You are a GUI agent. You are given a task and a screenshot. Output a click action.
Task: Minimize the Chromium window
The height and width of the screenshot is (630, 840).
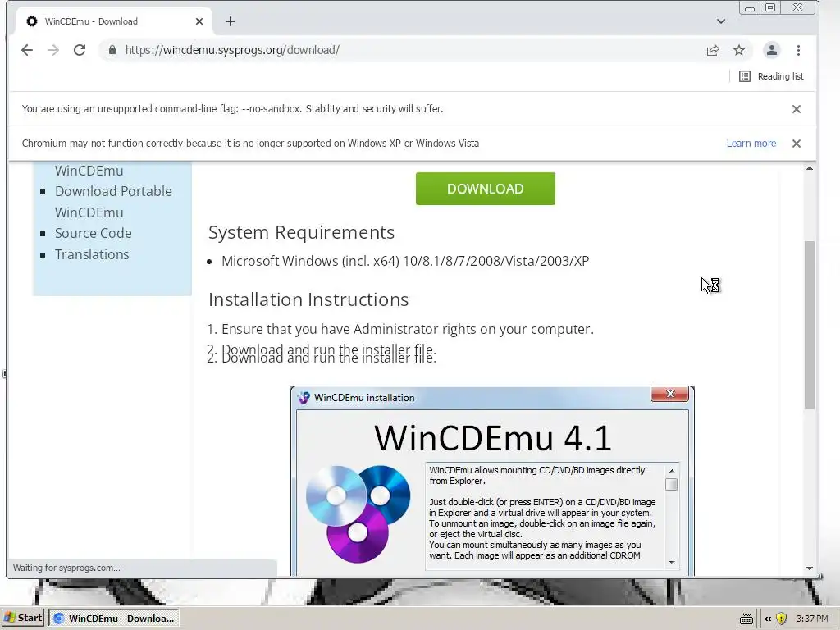750,8
